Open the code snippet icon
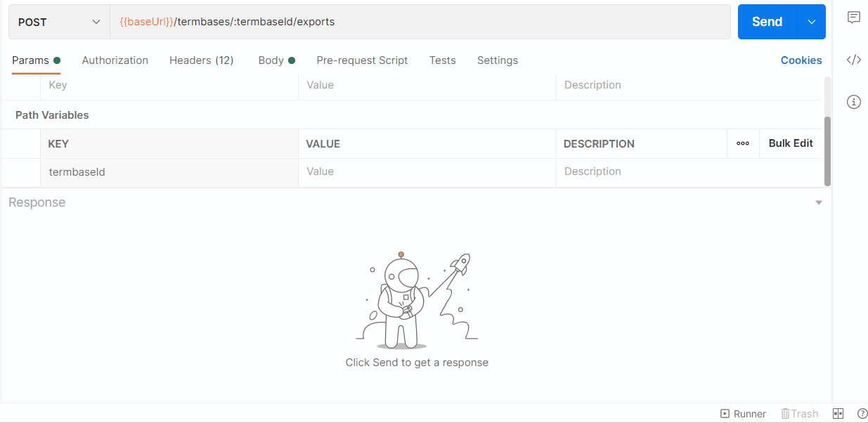This screenshot has height=423, width=868. point(853,60)
